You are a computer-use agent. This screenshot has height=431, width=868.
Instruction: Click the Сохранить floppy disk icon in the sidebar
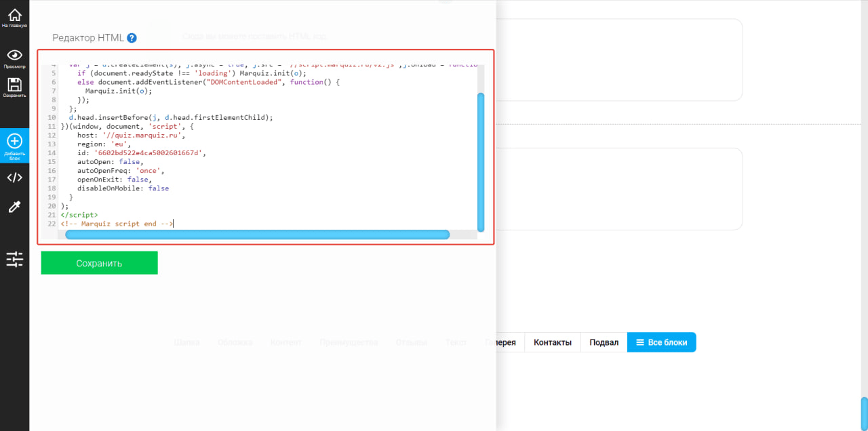[x=14, y=88]
